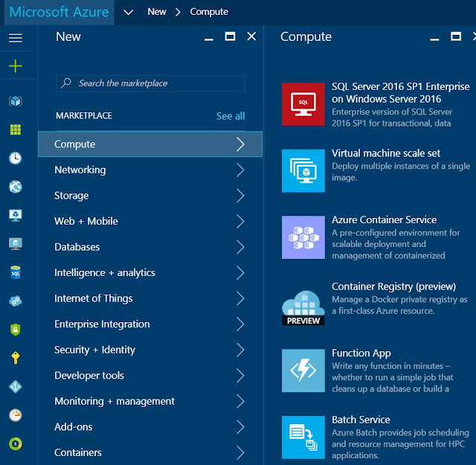The width and height of the screenshot is (476, 465).
Task: Open the yellow key Subscriptions icon
Action: (16, 358)
